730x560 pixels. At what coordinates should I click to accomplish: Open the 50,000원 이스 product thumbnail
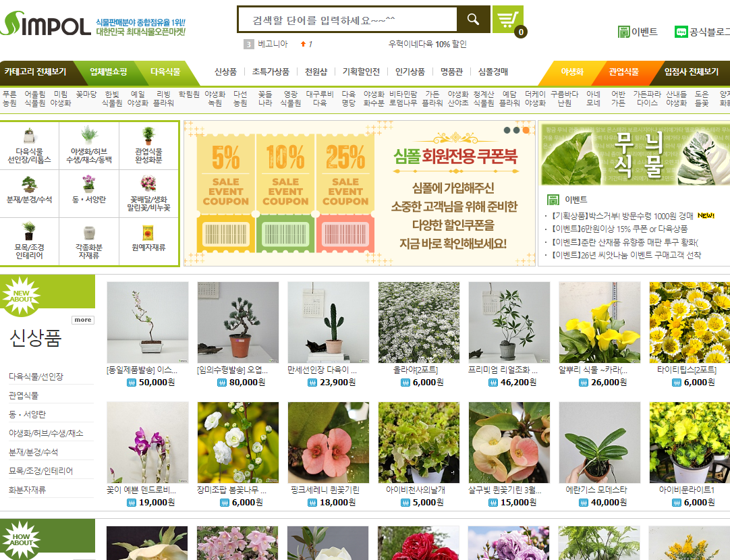(148, 322)
